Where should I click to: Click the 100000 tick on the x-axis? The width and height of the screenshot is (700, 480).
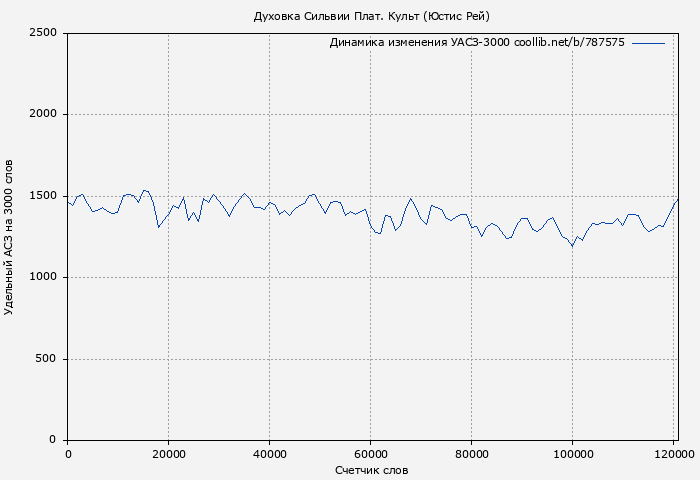click(572, 454)
